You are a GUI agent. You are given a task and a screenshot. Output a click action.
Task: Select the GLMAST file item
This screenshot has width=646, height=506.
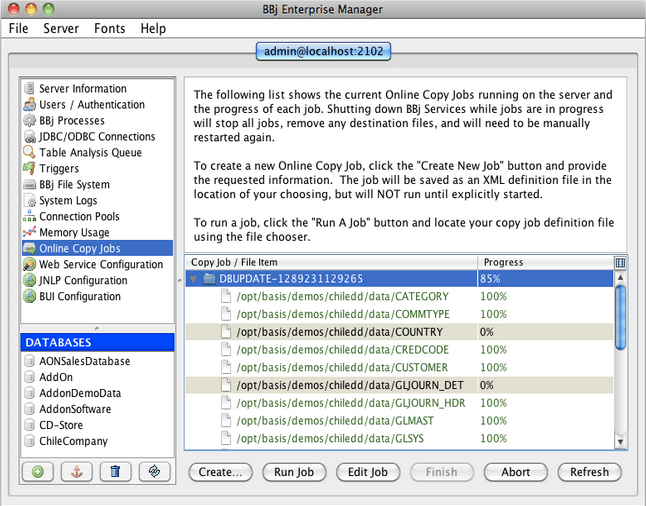pos(399,421)
